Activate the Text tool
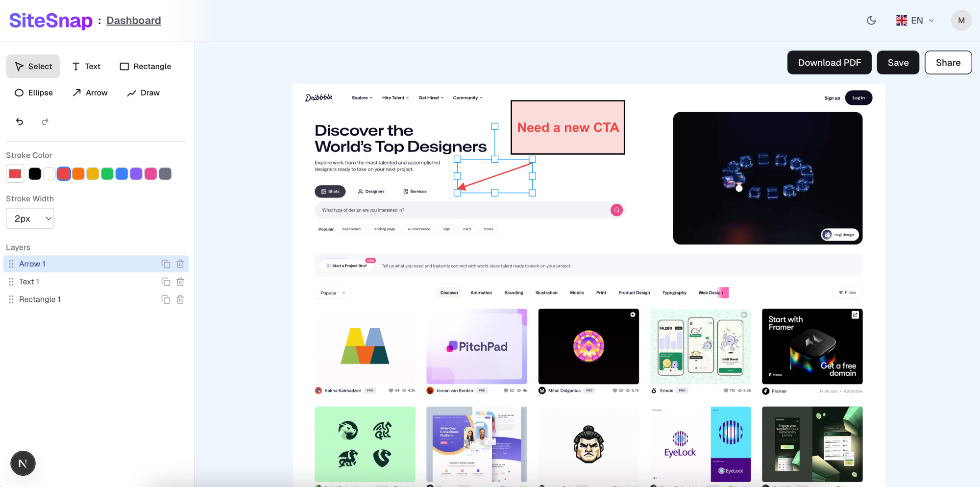This screenshot has width=980, height=487. click(86, 66)
